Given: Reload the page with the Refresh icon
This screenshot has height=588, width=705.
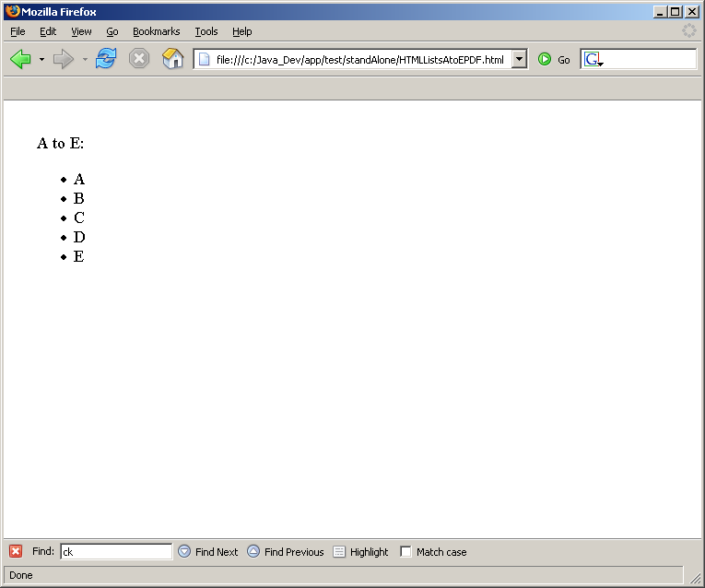Looking at the screenshot, I should 106,59.
